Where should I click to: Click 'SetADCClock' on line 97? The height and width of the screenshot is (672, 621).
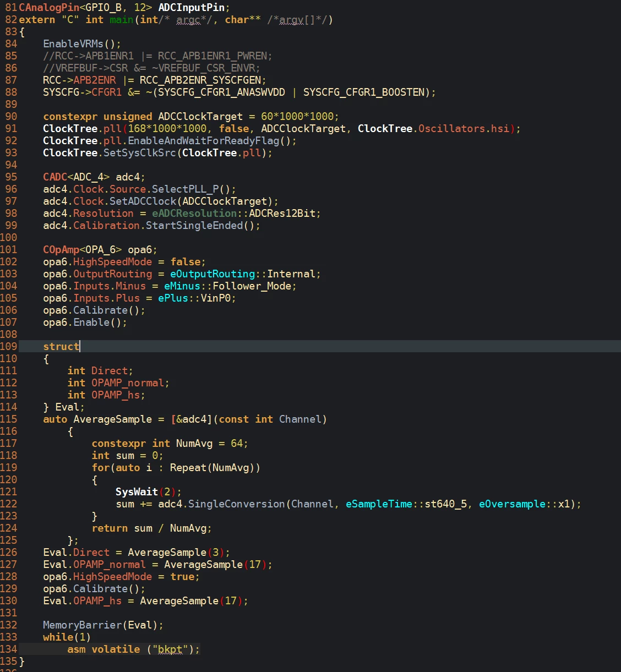coord(143,201)
